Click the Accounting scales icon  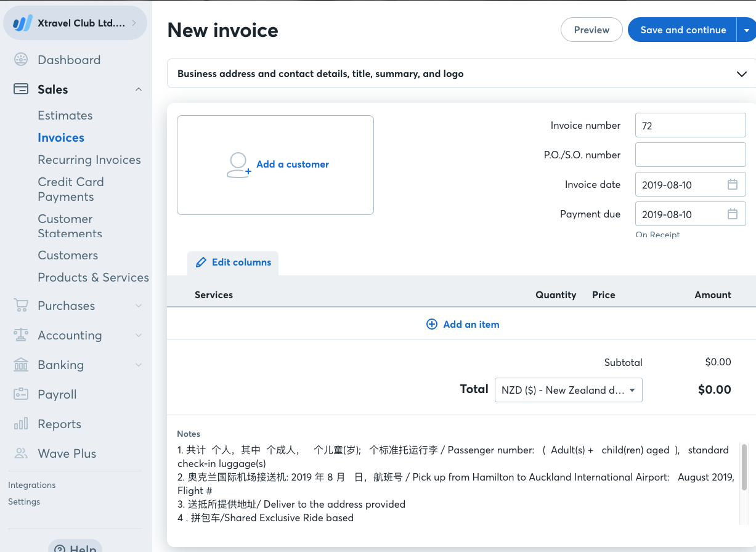pos(21,335)
